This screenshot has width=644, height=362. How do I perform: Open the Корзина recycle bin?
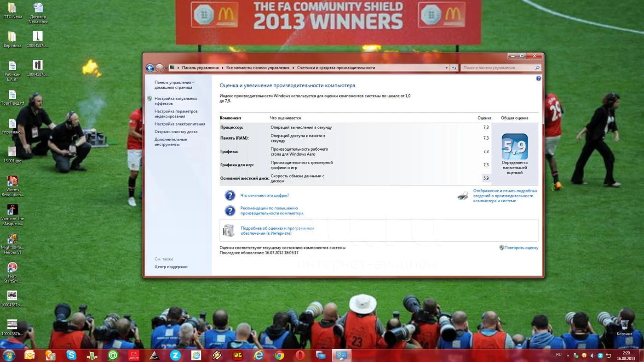pyautogui.click(x=624, y=328)
